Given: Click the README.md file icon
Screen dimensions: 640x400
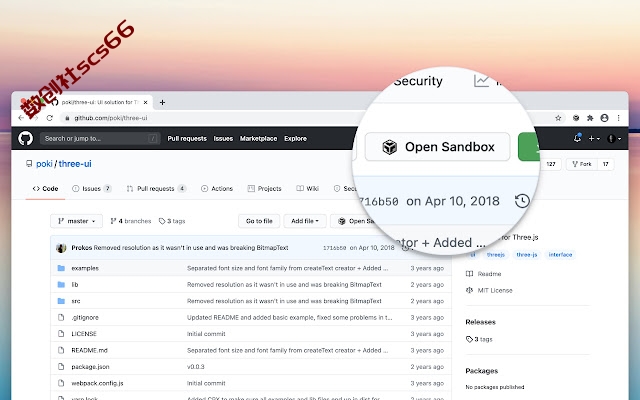Looking at the screenshot, I should click(61, 350).
